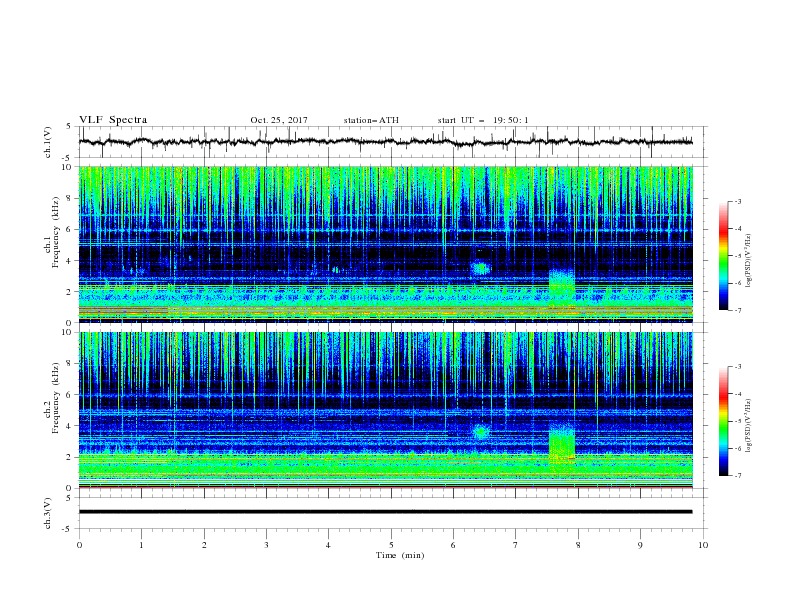
Task: Click the "0" tick on the time axis
Action: click(x=79, y=545)
